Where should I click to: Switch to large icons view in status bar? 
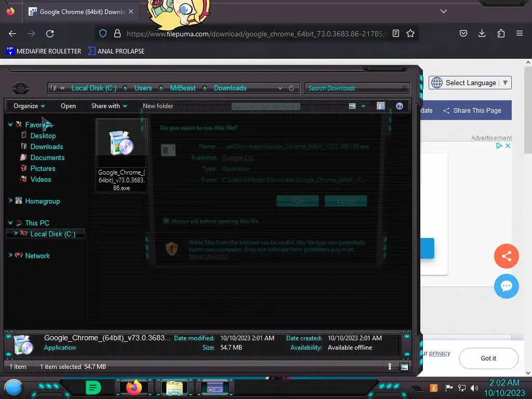click(x=404, y=367)
